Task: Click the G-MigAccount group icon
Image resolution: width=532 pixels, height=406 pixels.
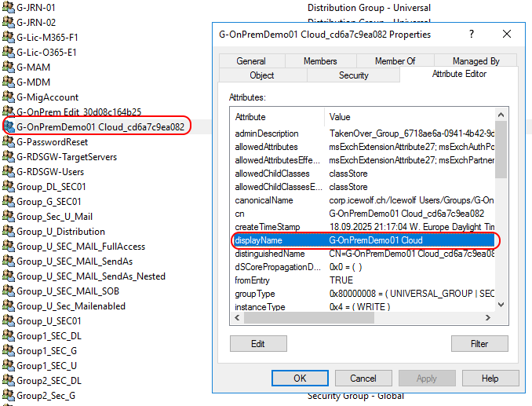Action: pyautogui.click(x=9, y=97)
